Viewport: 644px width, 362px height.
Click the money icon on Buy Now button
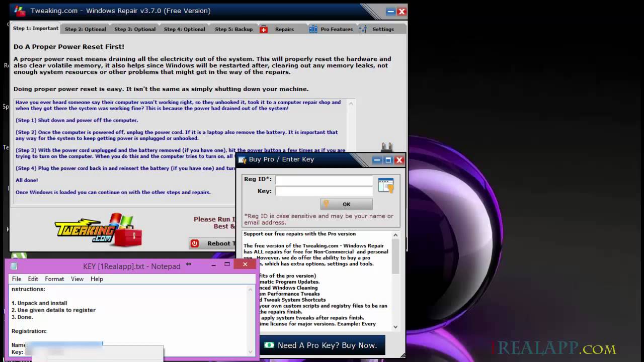pos(269,345)
